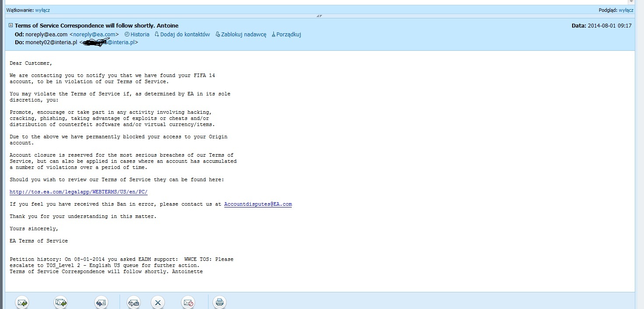This screenshot has width=644, height=309.
Task: Click the 'Yours sincerely,' line
Action: click(x=34, y=229)
